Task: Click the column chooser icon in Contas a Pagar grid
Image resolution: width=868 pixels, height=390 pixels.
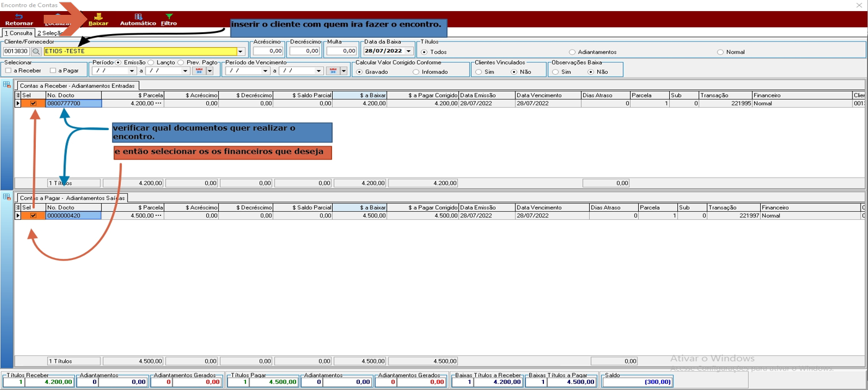Action: click(x=18, y=208)
